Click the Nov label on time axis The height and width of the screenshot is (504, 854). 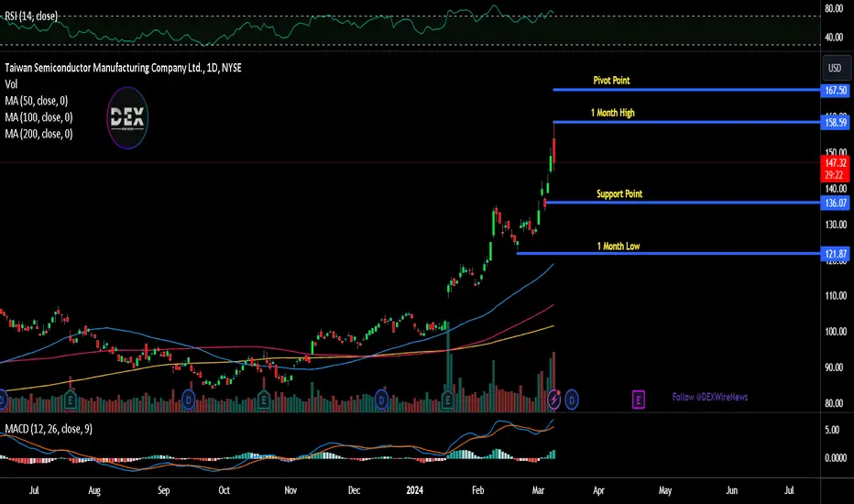(290, 490)
